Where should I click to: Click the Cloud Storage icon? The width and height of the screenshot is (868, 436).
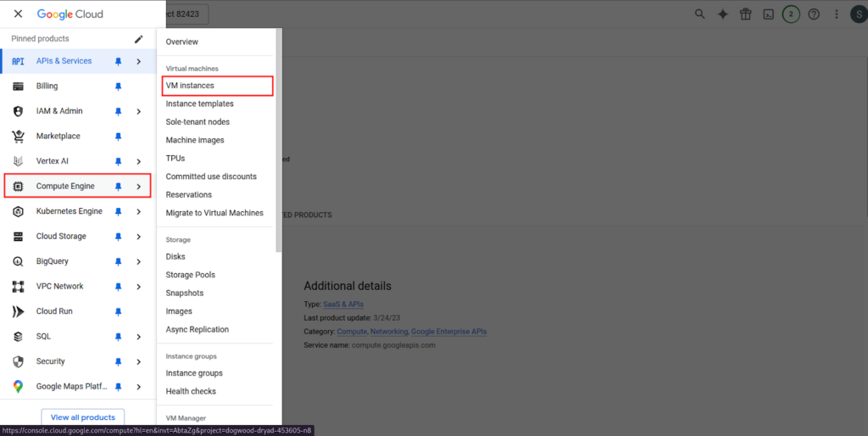[x=19, y=237]
